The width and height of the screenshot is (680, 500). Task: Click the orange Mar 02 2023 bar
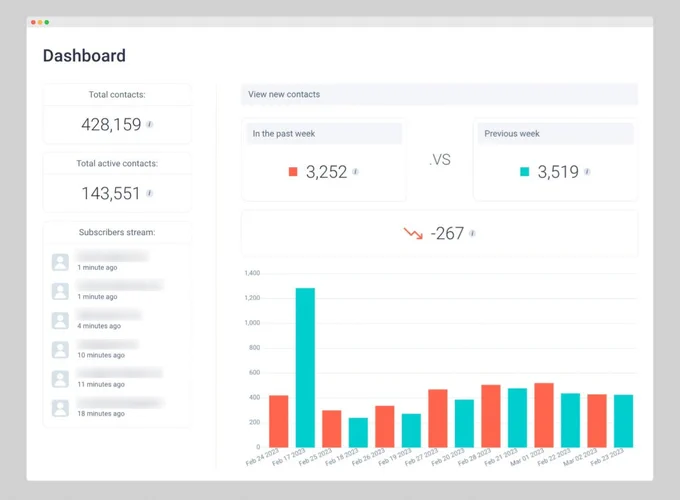point(597,421)
